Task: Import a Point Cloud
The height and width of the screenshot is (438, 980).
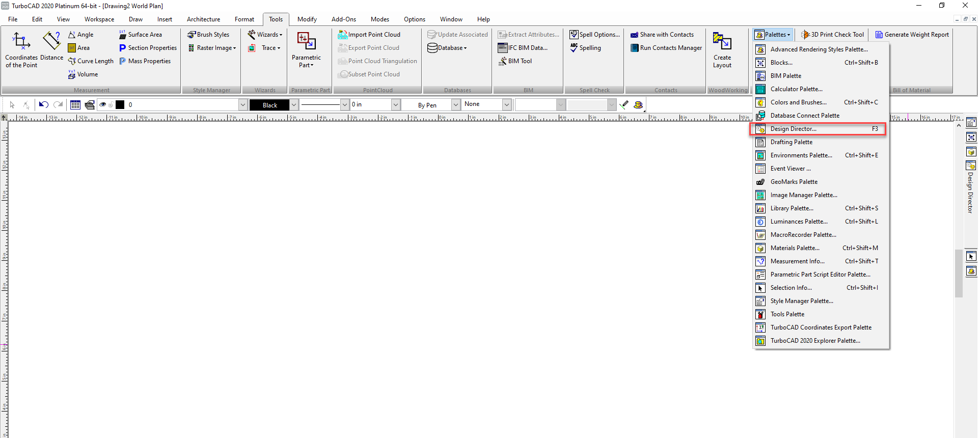Action: (369, 35)
